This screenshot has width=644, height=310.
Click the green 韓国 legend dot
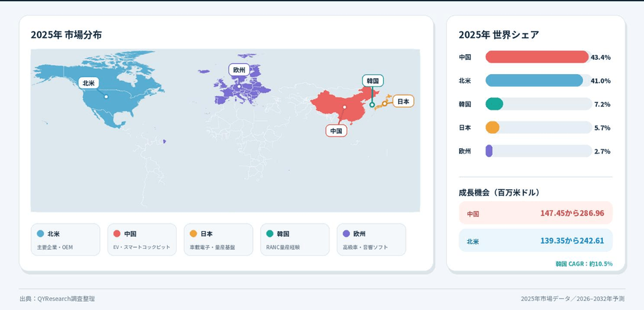coord(269,233)
